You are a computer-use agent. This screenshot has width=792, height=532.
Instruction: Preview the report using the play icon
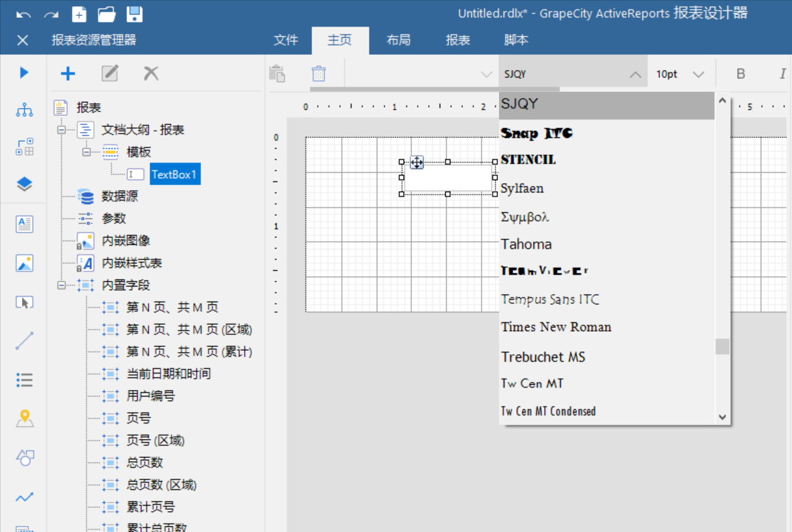pyautogui.click(x=23, y=72)
